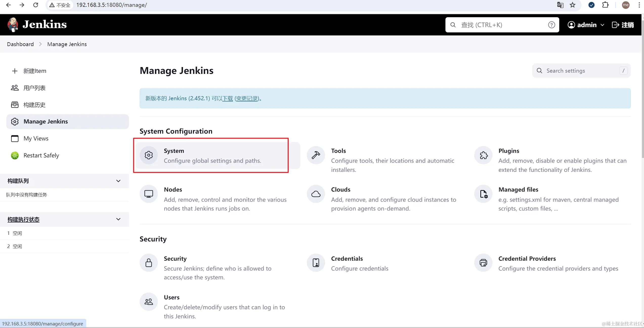Click the 注销 logout button

(623, 25)
